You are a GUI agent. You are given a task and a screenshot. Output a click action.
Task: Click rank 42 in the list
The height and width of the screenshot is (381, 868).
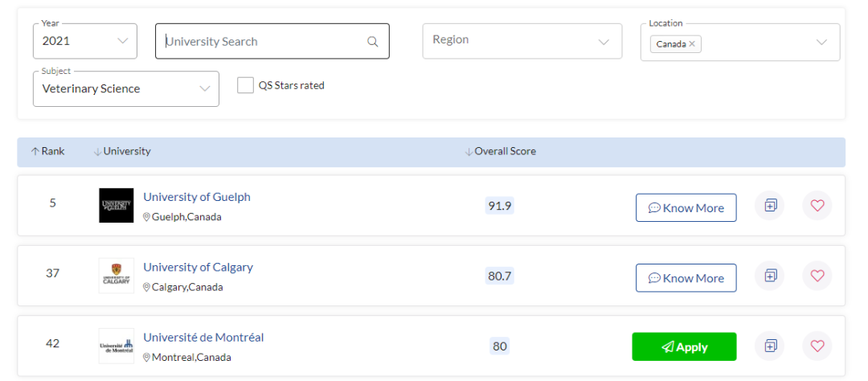(x=52, y=343)
